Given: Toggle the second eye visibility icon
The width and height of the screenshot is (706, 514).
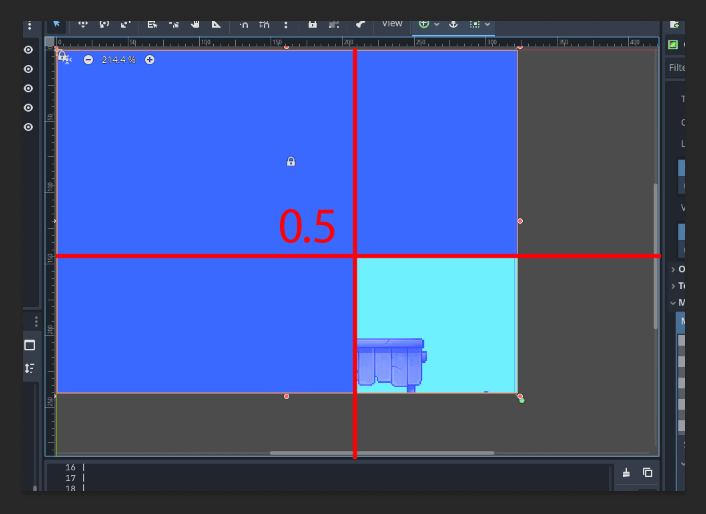Looking at the screenshot, I should click(28, 69).
